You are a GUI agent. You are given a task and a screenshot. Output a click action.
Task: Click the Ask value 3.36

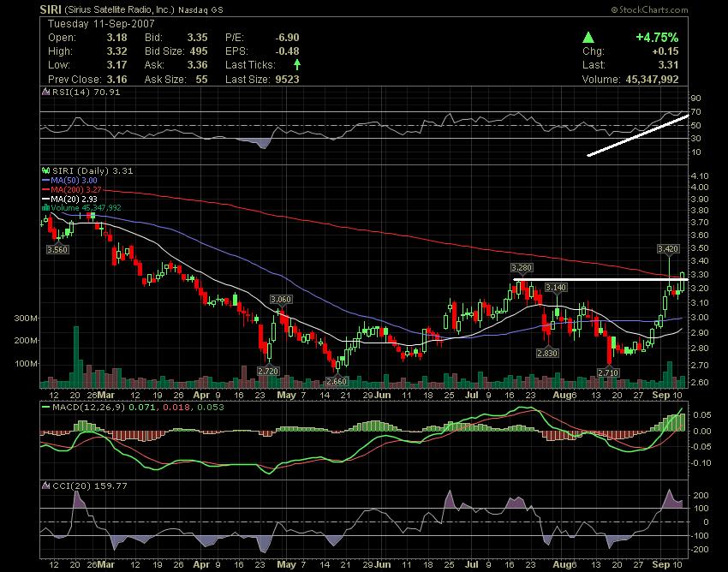(197, 64)
